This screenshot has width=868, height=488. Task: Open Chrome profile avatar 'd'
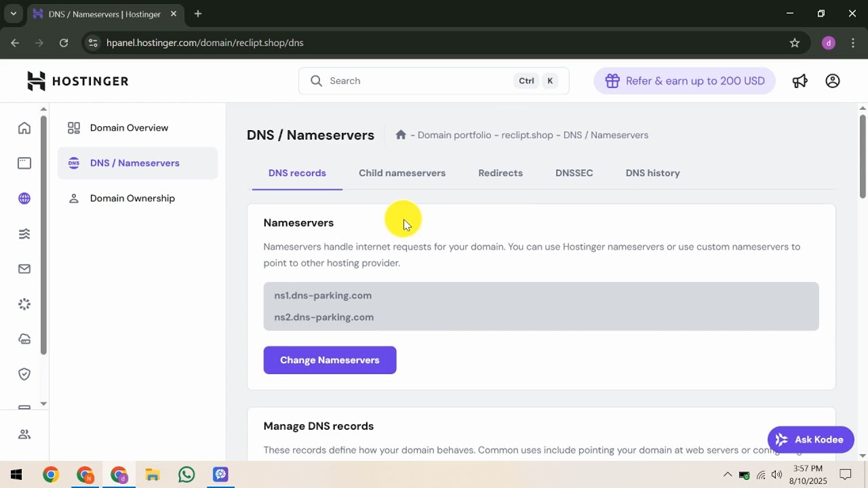[829, 43]
